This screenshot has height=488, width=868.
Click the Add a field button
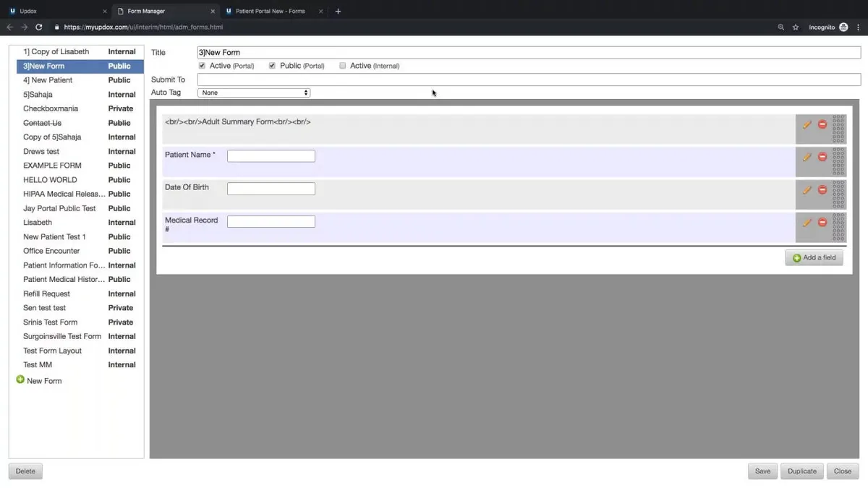(x=814, y=257)
